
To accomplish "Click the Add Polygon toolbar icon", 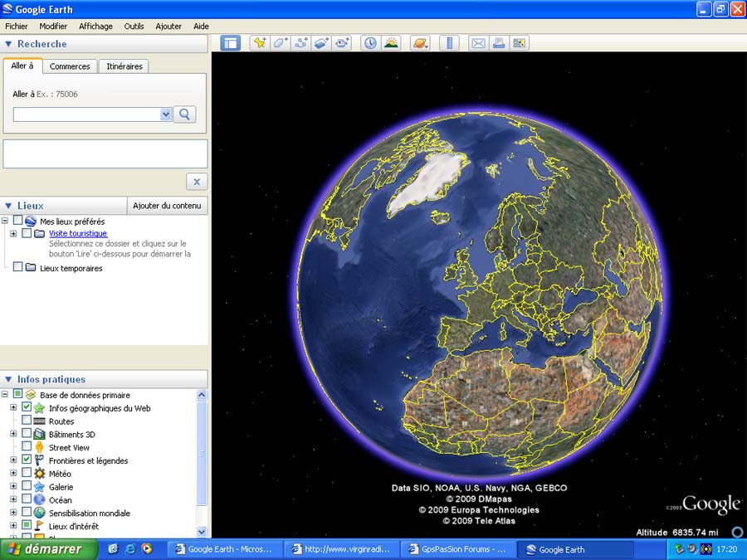I will pyautogui.click(x=281, y=43).
